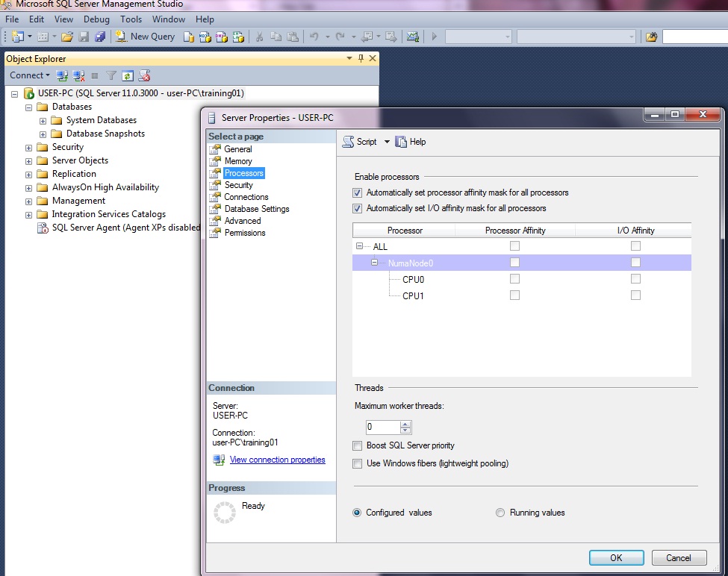Toggle Processor Affinity checkbox for CPU0
Image resolution: width=728 pixels, height=576 pixels.
tap(514, 279)
